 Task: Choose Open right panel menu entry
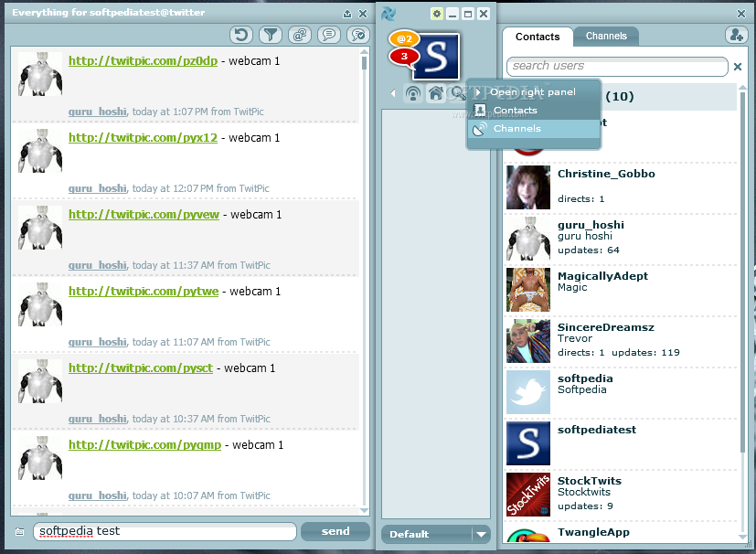[534, 92]
